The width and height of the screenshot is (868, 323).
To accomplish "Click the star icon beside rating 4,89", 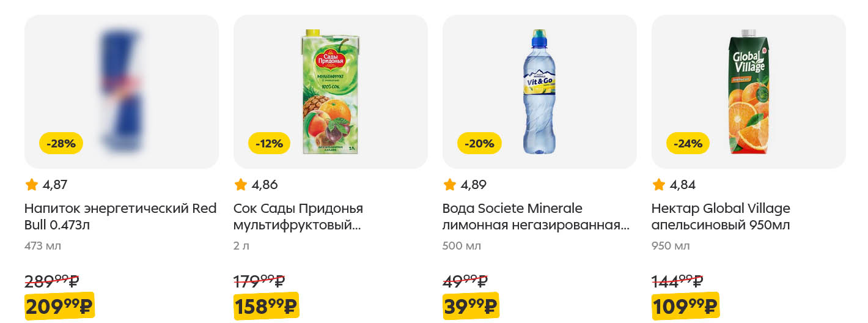I will pos(450,184).
